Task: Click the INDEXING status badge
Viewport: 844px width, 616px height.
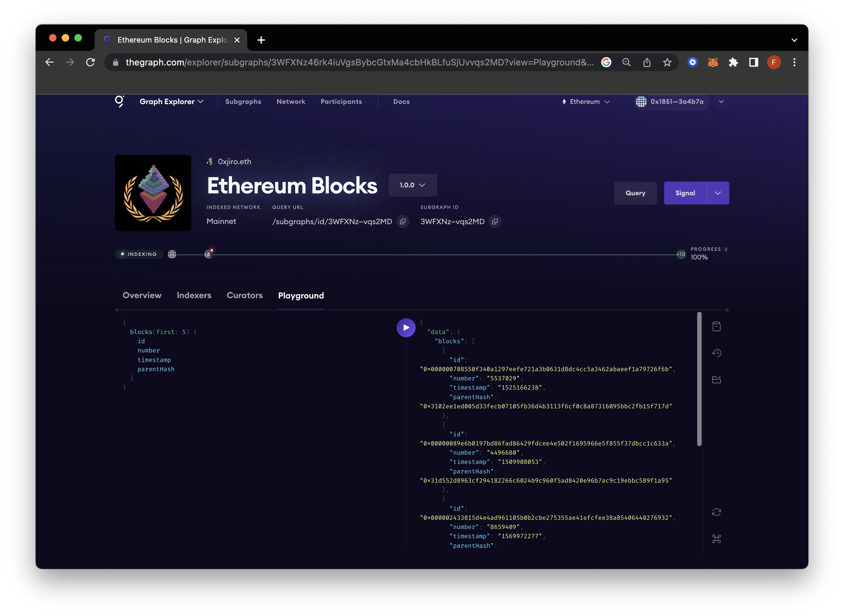Action: [139, 254]
